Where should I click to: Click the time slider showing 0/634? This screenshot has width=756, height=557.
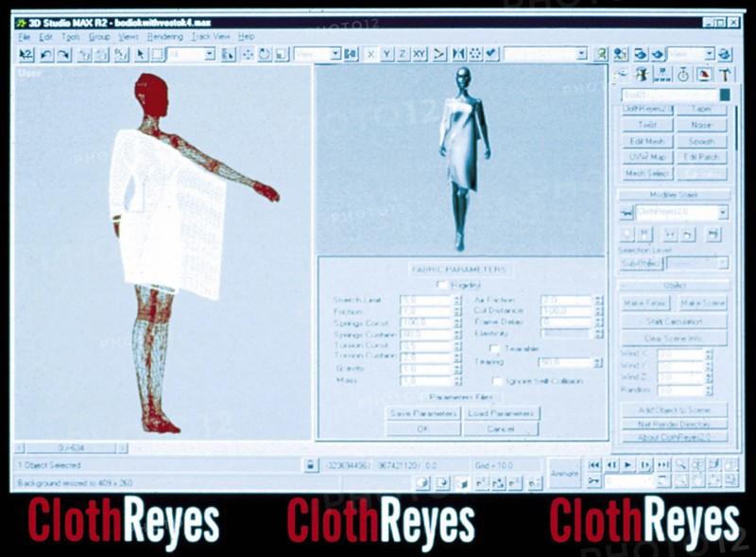point(71,448)
